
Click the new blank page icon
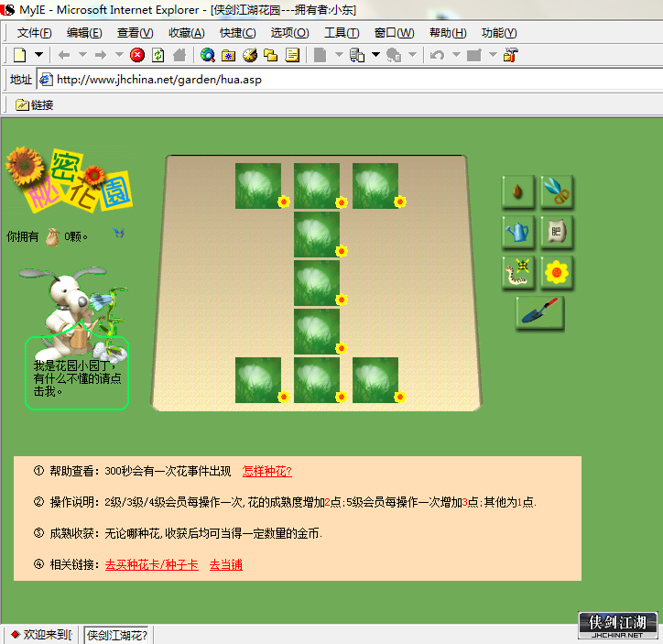point(20,55)
